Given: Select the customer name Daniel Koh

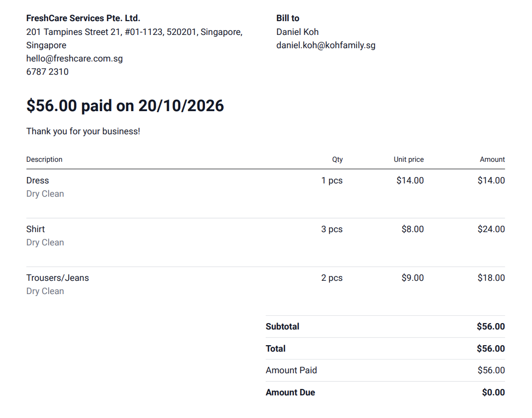Looking at the screenshot, I should coord(297,32).
